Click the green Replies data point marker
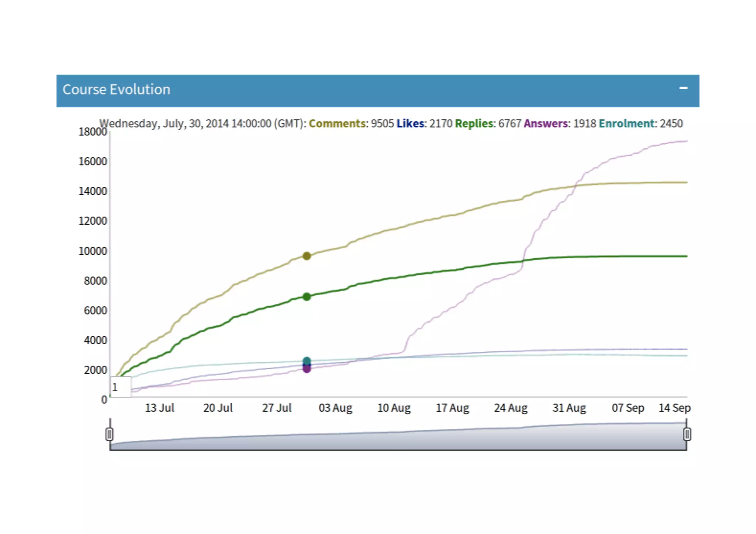 click(x=306, y=296)
